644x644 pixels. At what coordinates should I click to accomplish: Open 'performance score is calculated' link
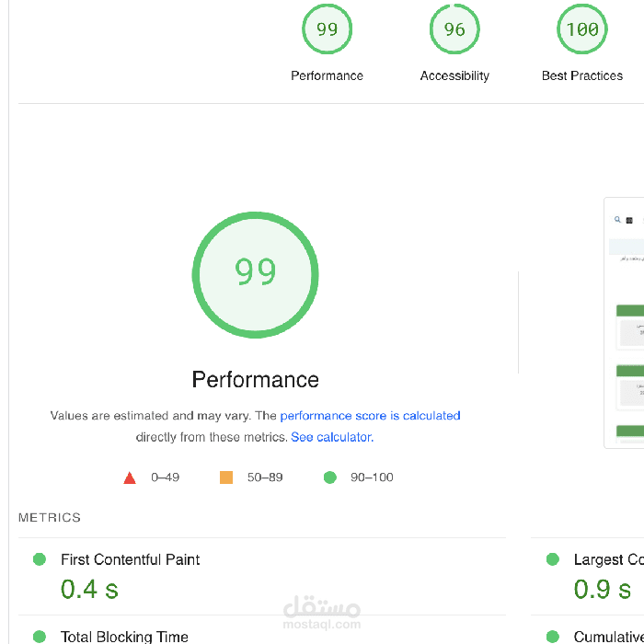[370, 416]
